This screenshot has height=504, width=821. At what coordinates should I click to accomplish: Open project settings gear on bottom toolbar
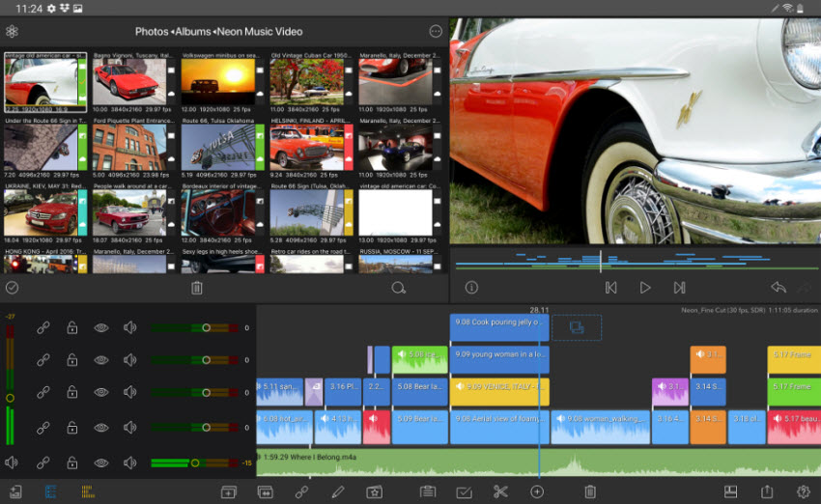pos(804,491)
